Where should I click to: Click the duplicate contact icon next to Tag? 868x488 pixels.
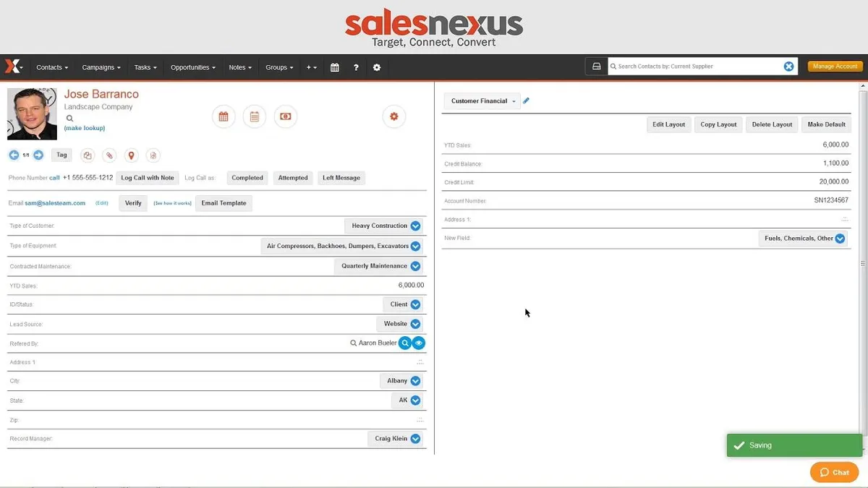point(87,155)
